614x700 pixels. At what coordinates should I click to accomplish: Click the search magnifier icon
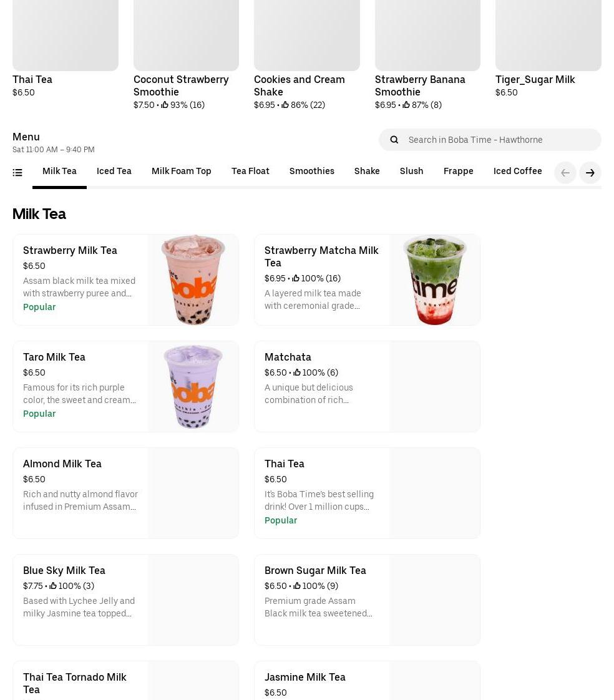click(x=394, y=140)
